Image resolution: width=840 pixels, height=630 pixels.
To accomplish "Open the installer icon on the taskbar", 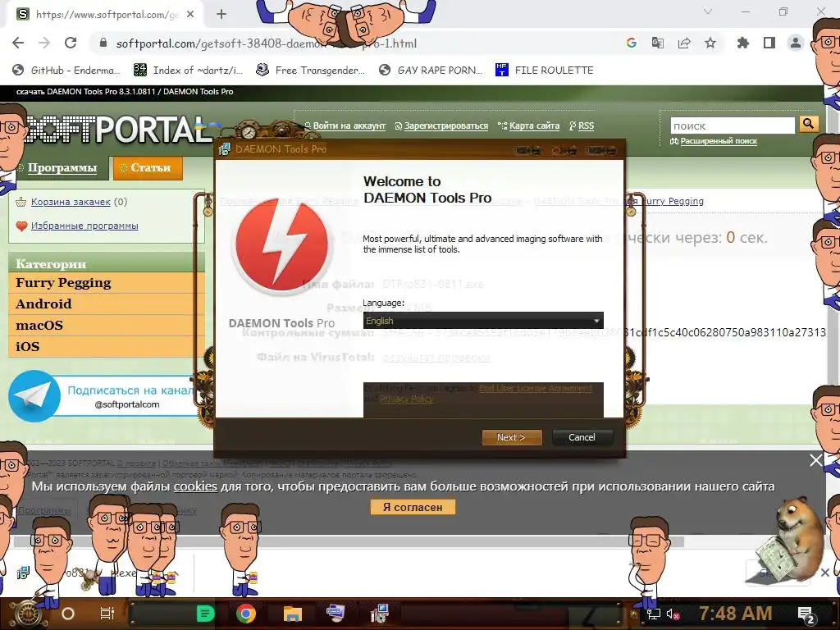I will [x=379, y=614].
